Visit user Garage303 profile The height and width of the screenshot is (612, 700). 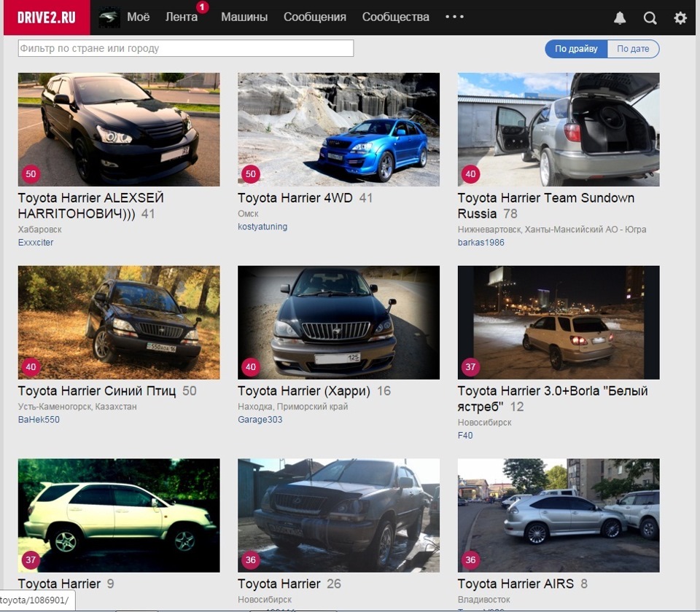tap(260, 420)
